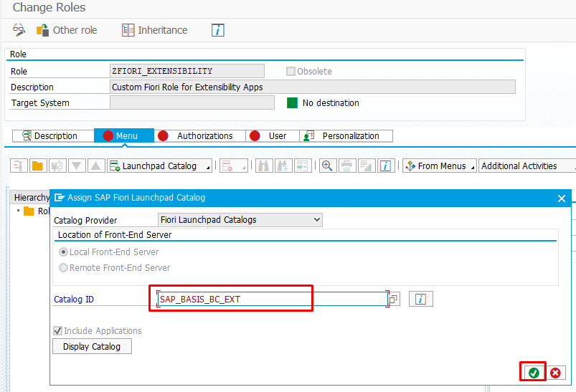Cancel with the red X button
The height and width of the screenshot is (392, 576).
(x=555, y=373)
